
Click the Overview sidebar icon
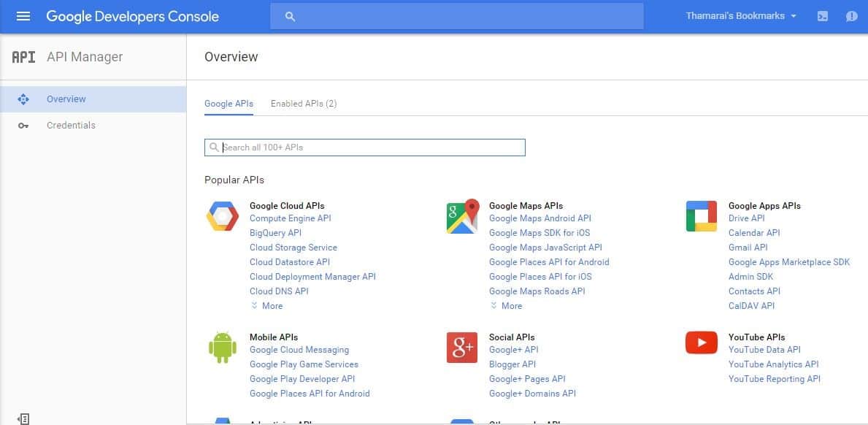(23, 99)
